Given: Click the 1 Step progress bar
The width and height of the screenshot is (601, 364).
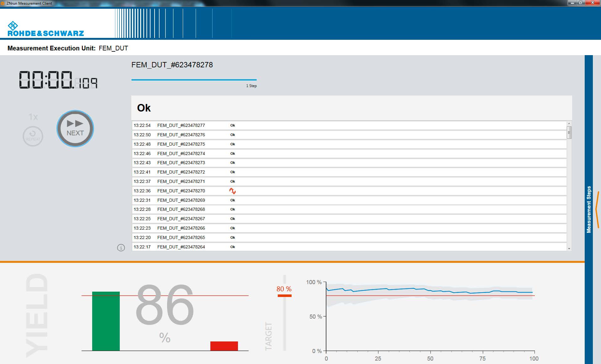Looking at the screenshot, I should pos(194,80).
